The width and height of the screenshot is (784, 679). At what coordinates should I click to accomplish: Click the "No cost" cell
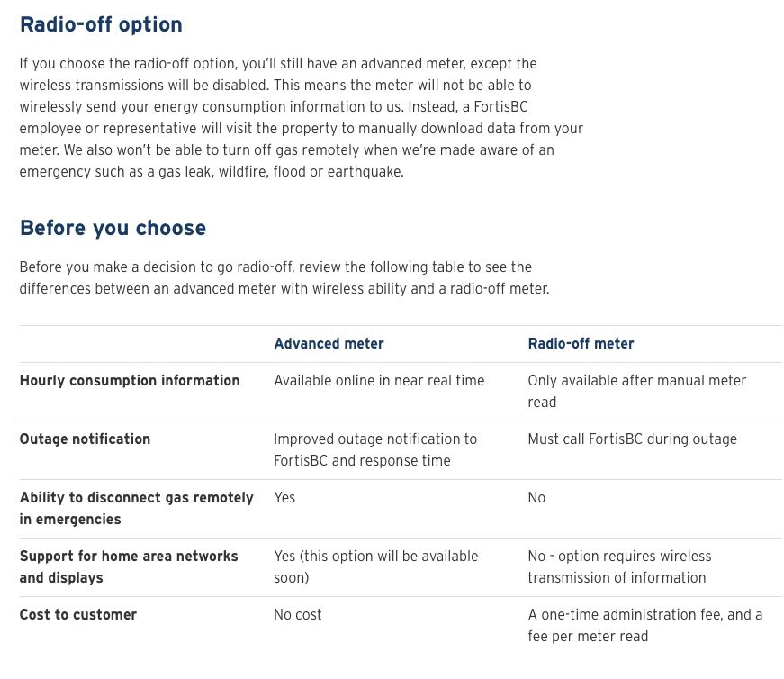pos(298,615)
